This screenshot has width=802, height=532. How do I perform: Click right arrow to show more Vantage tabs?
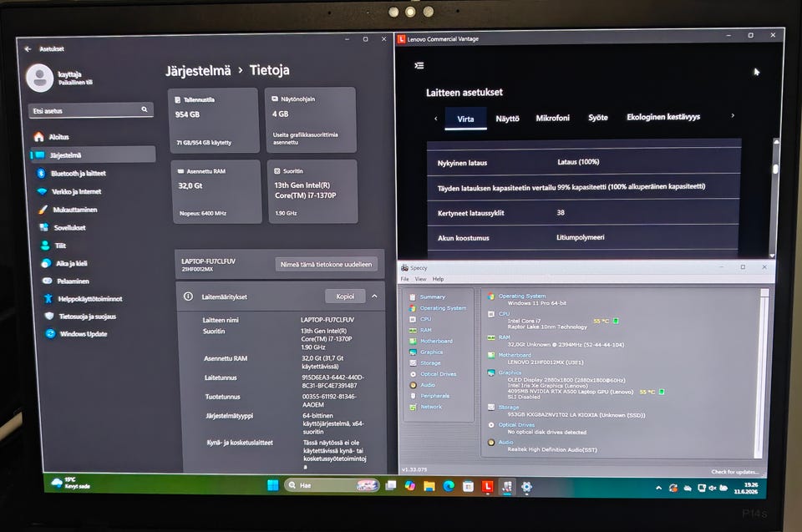click(733, 115)
